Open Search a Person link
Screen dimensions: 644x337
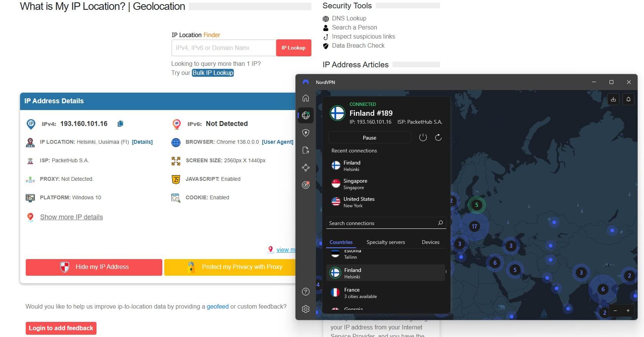(355, 27)
